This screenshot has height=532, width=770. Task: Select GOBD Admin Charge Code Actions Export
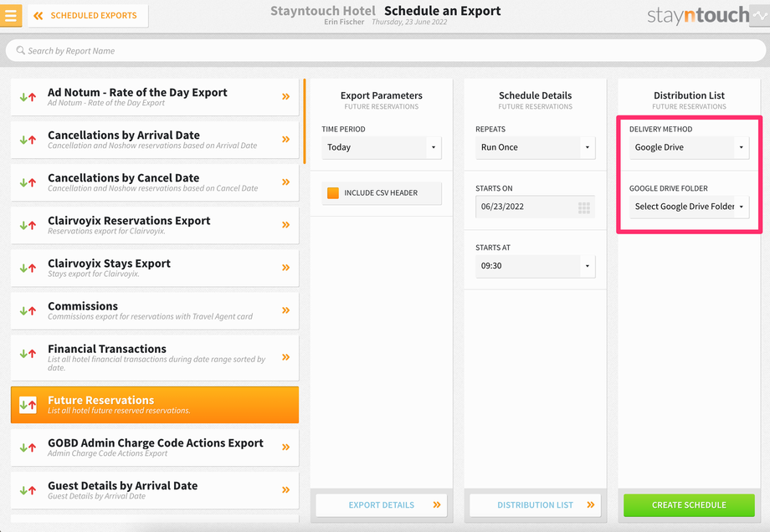point(155,448)
